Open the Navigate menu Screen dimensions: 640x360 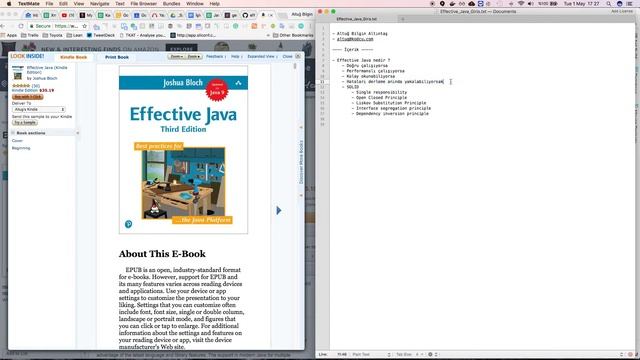pyautogui.click(x=100, y=4)
